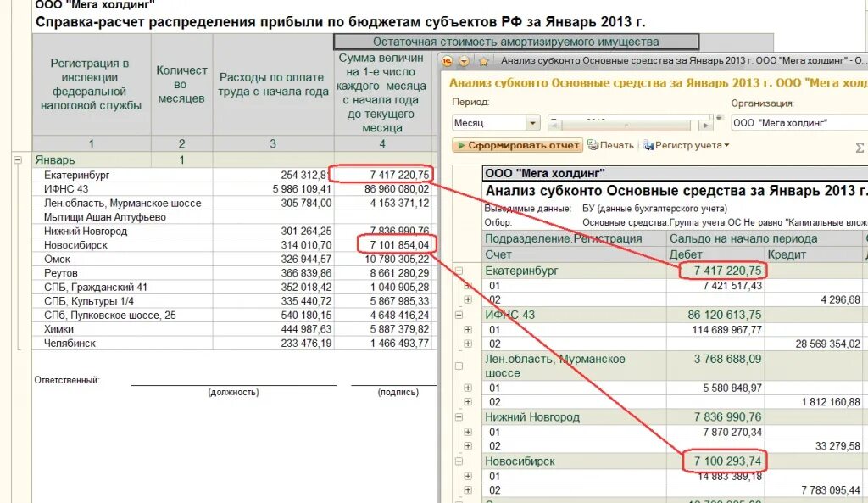
Task: Click the period slider right arrow
Action: coord(704,126)
